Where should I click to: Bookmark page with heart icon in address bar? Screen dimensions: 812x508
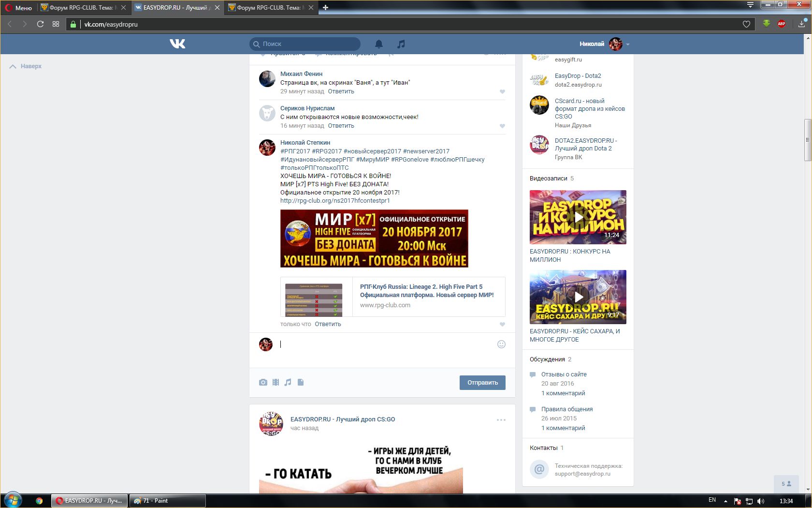[x=746, y=24]
